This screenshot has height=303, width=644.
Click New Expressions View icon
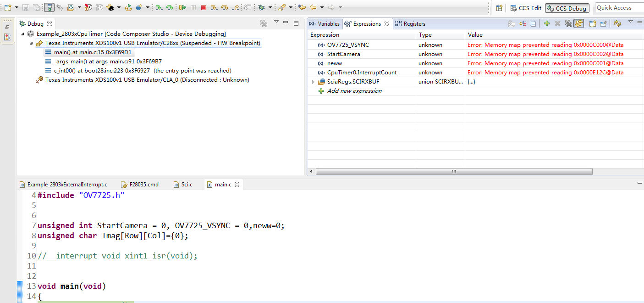pos(593,23)
